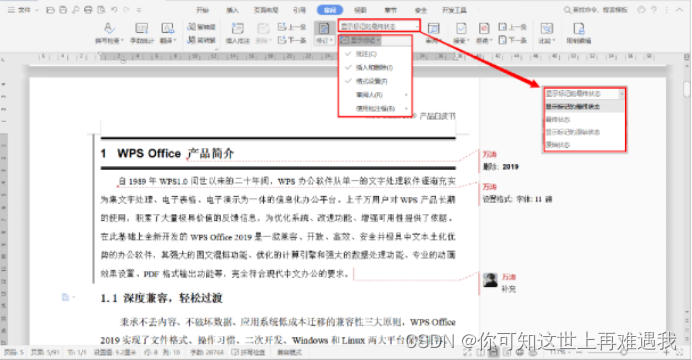The height and width of the screenshot is (360, 692).
Task: Go to 上一条 comment beside 插入批注
Action: point(292,27)
